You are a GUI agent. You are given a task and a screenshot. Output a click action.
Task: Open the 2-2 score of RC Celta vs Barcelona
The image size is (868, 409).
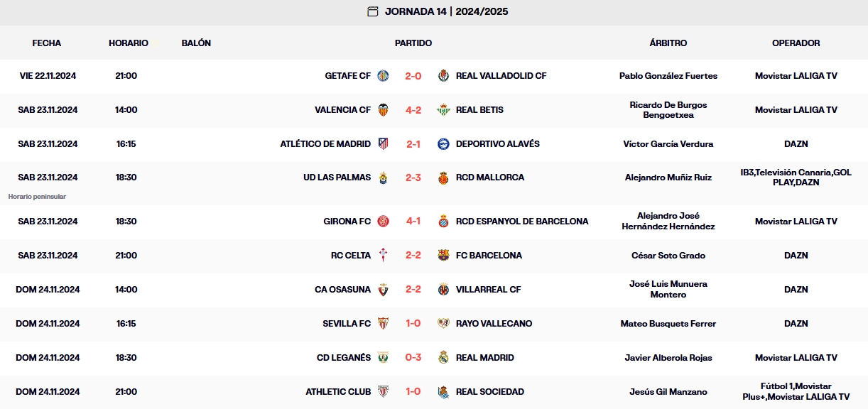click(x=414, y=256)
